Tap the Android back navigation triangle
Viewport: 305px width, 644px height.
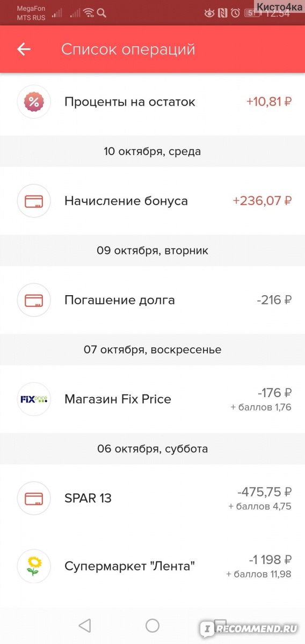tap(85, 626)
